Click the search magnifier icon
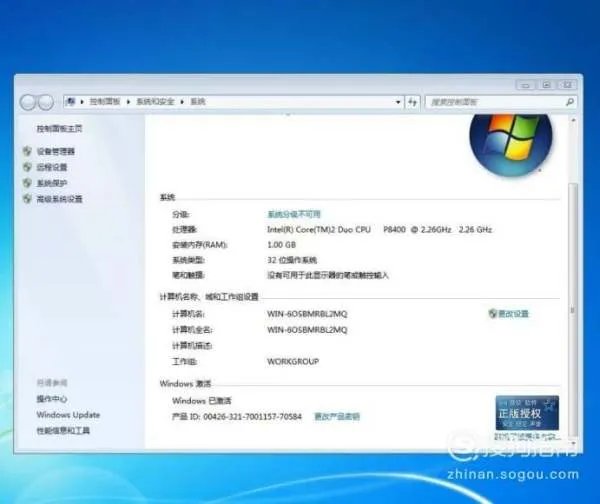Image resolution: width=600 pixels, height=504 pixels. pos(569,102)
